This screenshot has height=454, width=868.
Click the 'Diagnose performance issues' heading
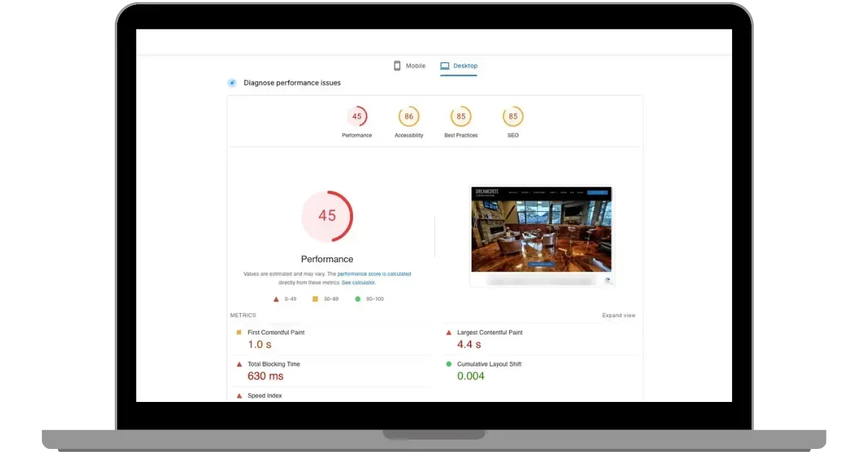tap(292, 83)
